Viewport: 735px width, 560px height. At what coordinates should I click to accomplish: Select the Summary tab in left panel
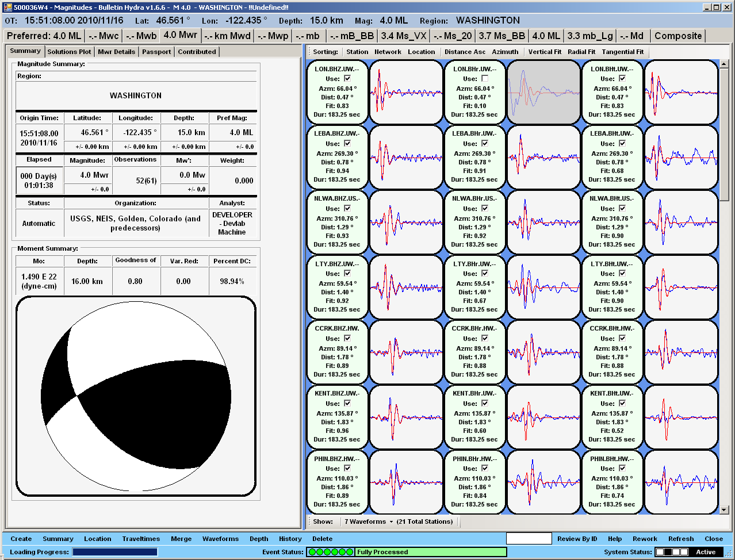pos(25,51)
